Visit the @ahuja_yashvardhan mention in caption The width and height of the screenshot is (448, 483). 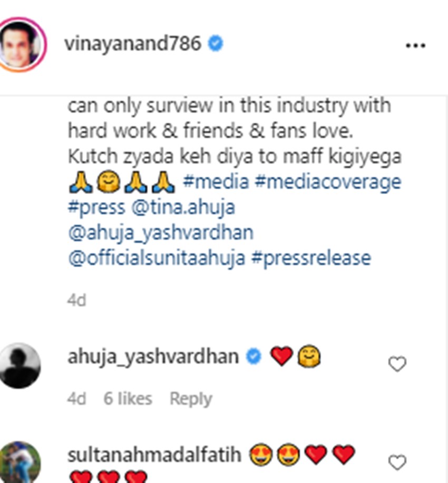coord(161,233)
